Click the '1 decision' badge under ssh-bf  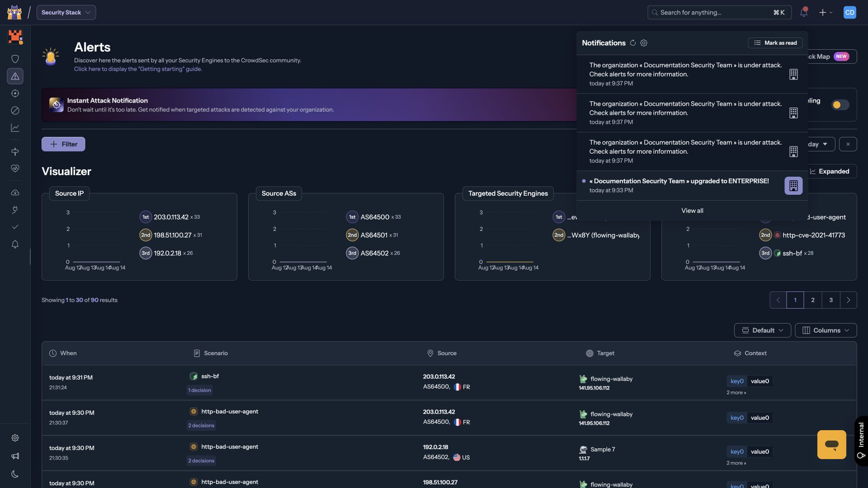[199, 390]
